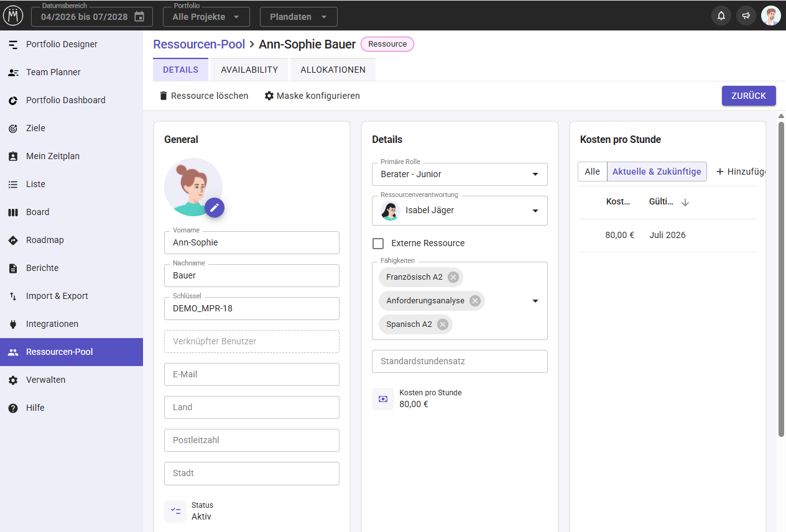The height and width of the screenshot is (532, 786).
Task: Open the Plandaten dropdown
Action: (298, 17)
